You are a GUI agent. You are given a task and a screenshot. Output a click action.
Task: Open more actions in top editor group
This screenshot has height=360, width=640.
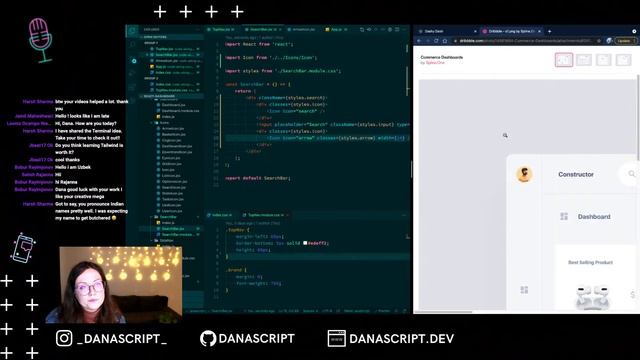tap(404, 29)
